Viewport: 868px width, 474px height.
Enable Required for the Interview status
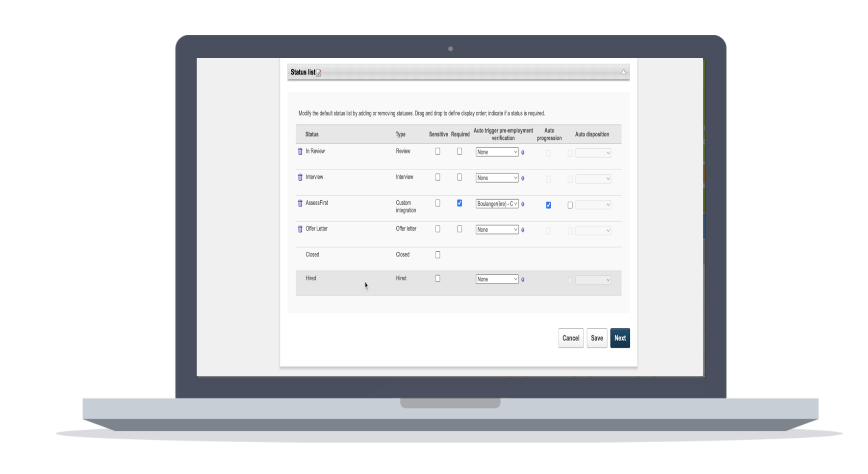460,177
